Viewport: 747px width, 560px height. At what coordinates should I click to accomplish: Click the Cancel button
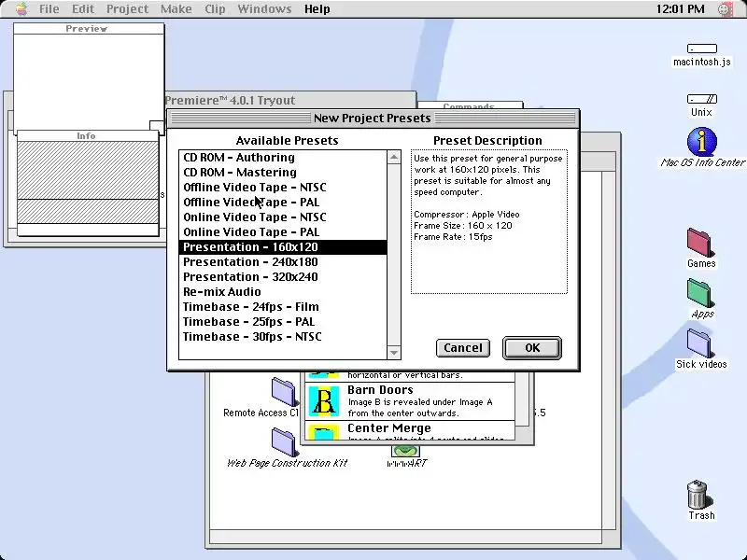click(x=463, y=348)
